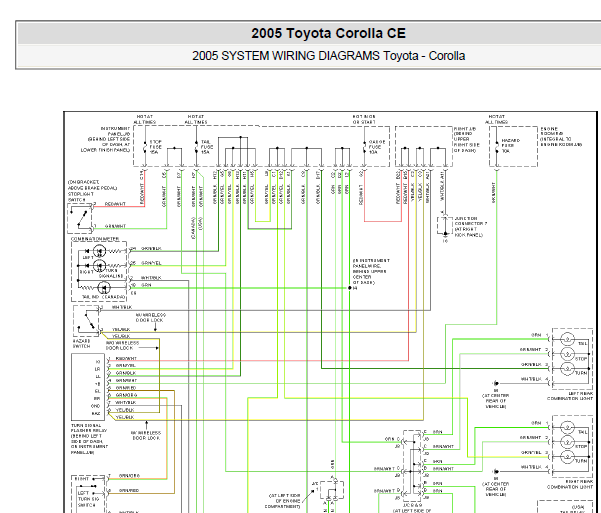Click 'HOT AT ALL TIMES' above the HAZARD fuse

coord(496,119)
